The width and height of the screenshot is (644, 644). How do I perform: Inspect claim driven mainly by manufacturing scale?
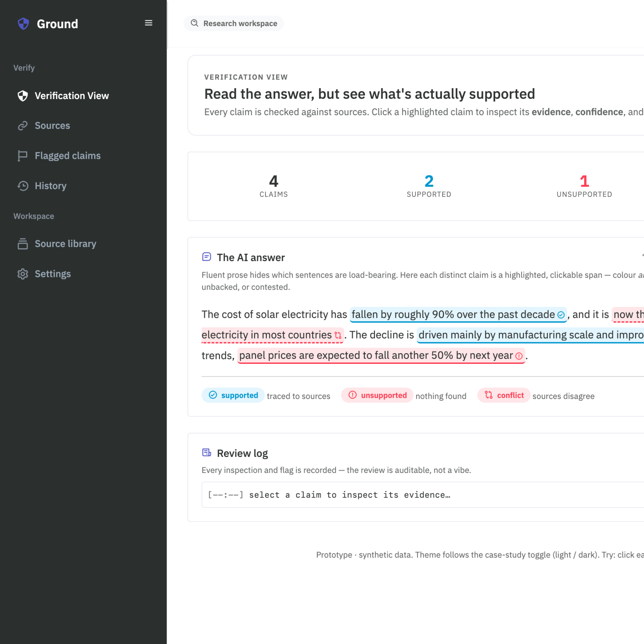point(530,335)
